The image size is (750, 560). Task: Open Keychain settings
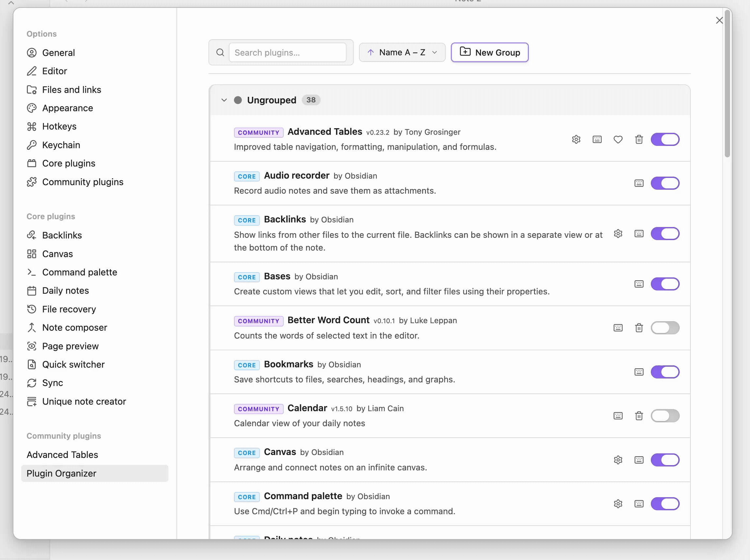pos(95,145)
